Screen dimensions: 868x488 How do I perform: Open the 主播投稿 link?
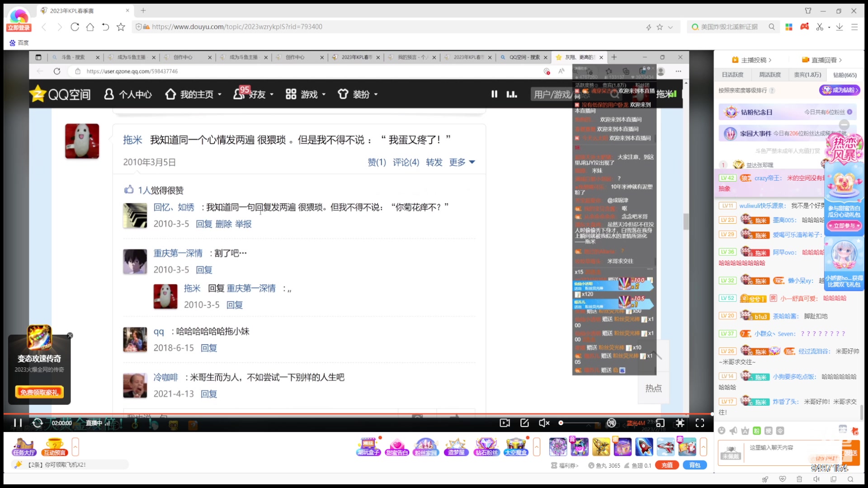pyautogui.click(x=752, y=60)
